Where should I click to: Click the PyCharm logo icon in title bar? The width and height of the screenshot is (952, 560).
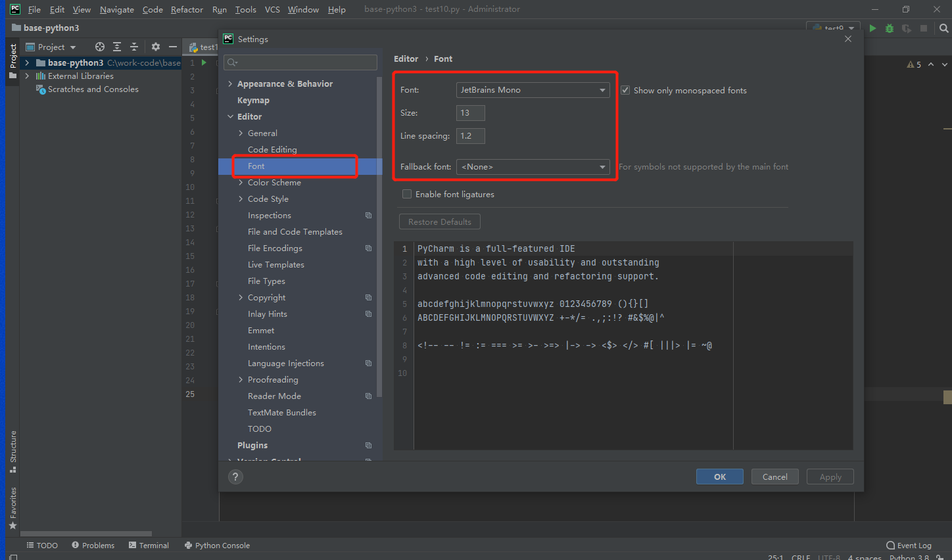(x=14, y=9)
